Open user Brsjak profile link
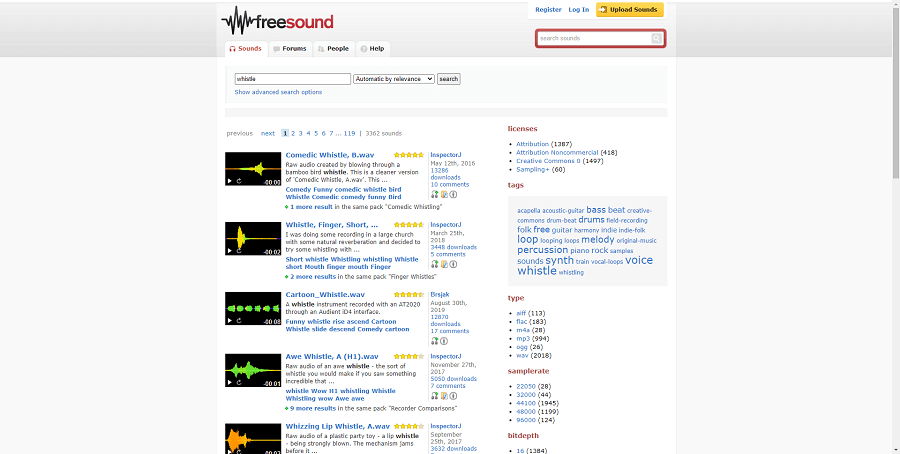Viewport: 900px width, 454px height. (440, 294)
